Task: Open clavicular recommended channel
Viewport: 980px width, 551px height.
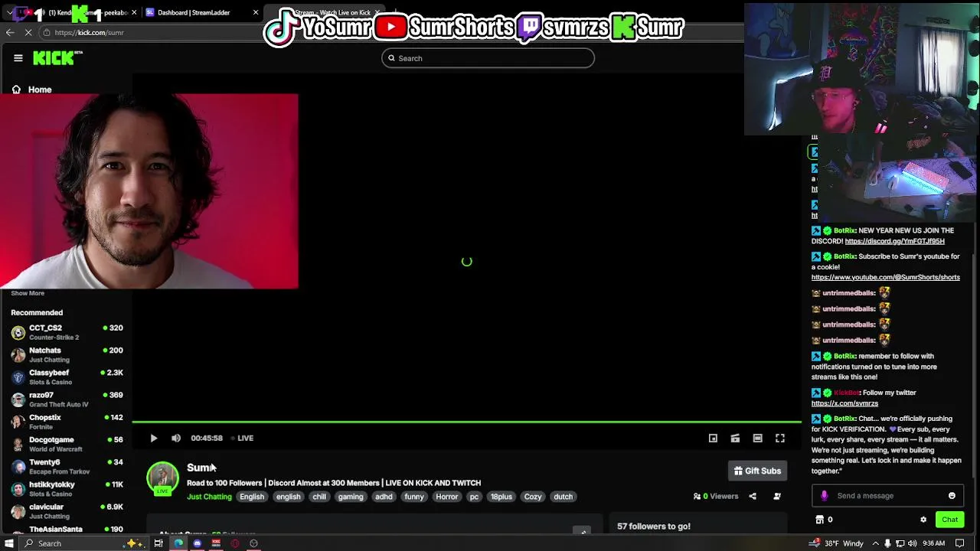Action: 67,511
